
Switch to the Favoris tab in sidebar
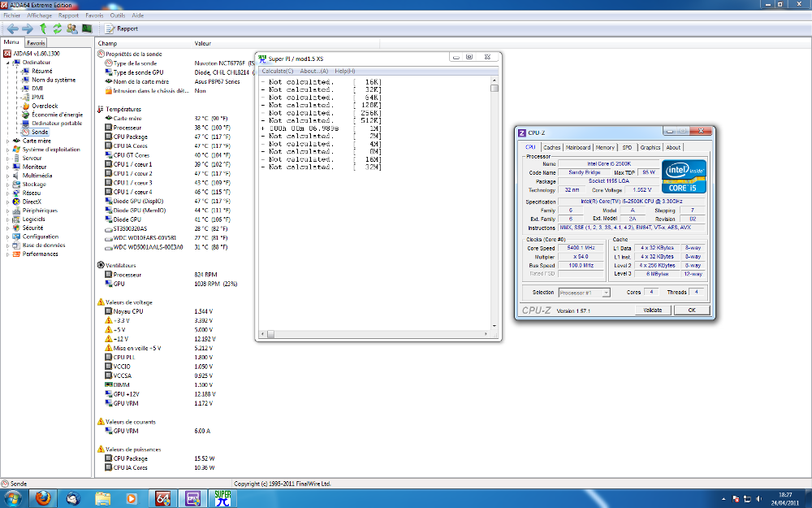click(x=37, y=43)
